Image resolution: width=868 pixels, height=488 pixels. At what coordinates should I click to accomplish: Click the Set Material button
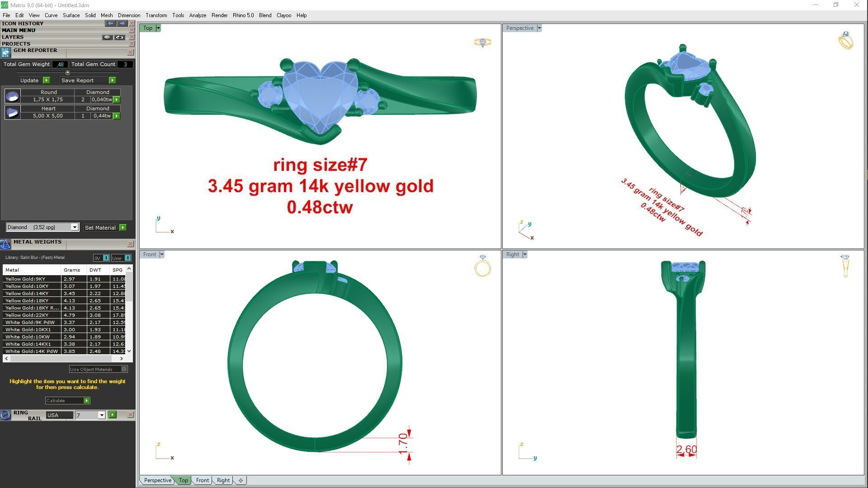point(100,227)
